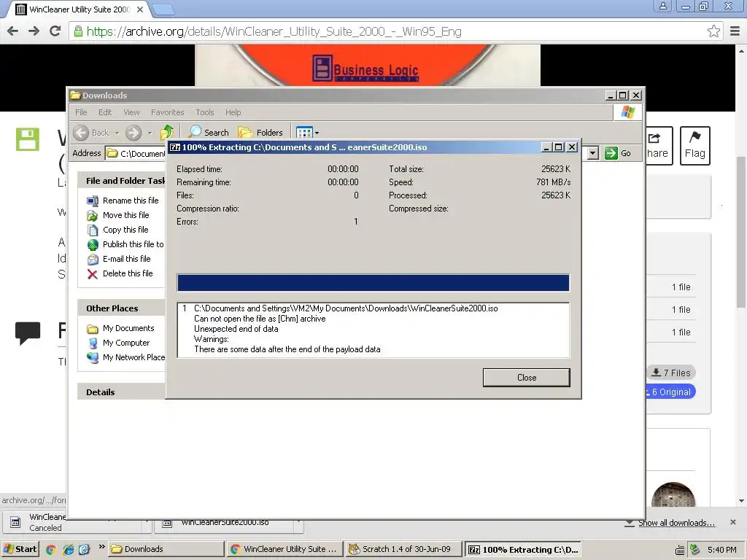Click the comment speech bubble icon
Viewport: 747px width, 560px height.
pyautogui.click(x=28, y=332)
